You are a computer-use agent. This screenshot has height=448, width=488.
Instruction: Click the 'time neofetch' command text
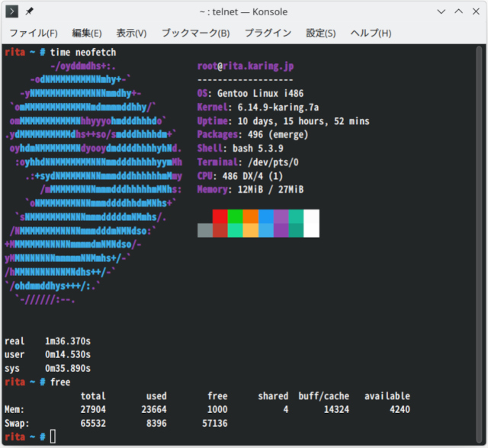pyautogui.click(x=83, y=53)
